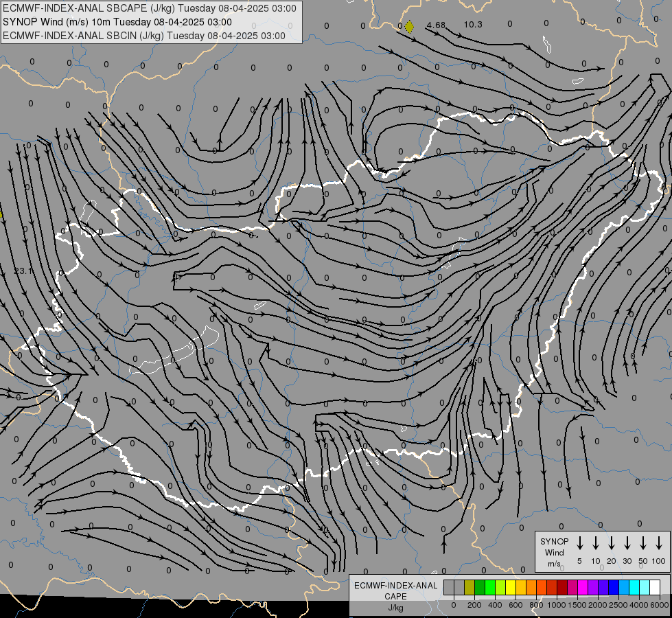Click the 100 m/s wind arrow in legend
The height and width of the screenshot is (618, 672).
click(659, 543)
